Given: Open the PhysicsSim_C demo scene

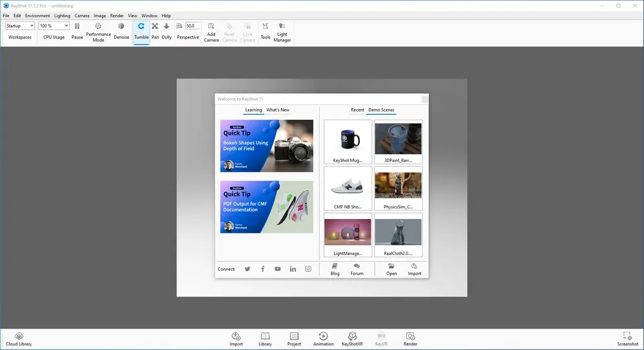Looking at the screenshot, I should tap(398, 188).
